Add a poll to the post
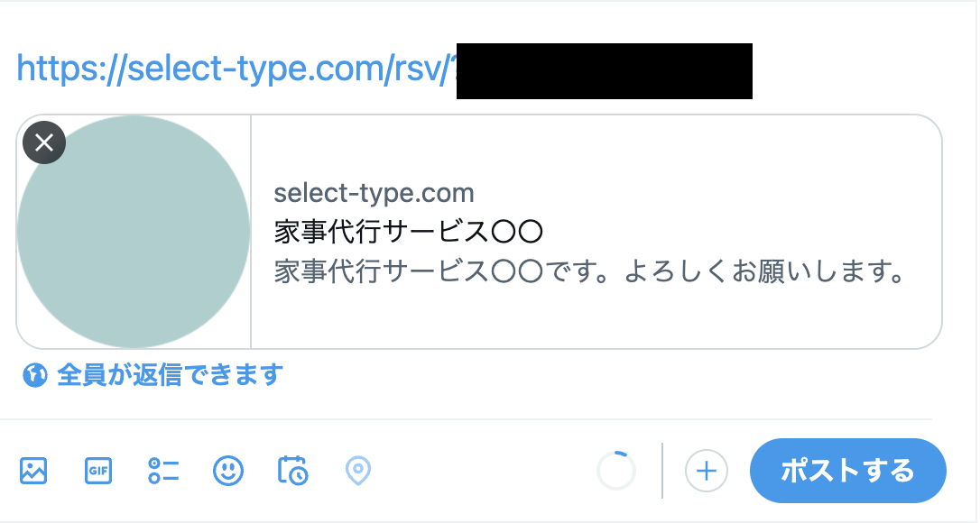The image size is (980, 523). pyautogui.click(x=163, y=470)
